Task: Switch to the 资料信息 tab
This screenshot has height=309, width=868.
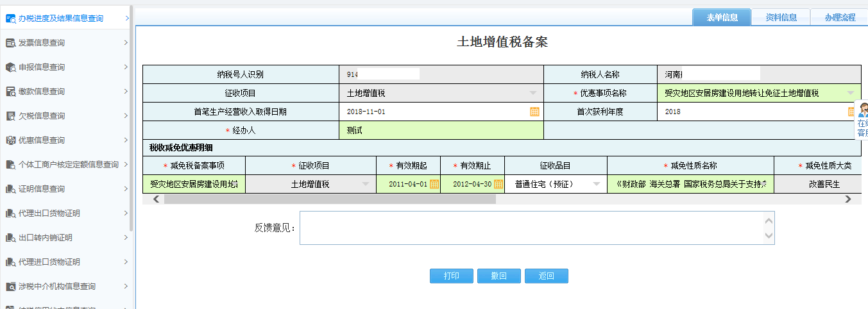Action: click(781, 18)
